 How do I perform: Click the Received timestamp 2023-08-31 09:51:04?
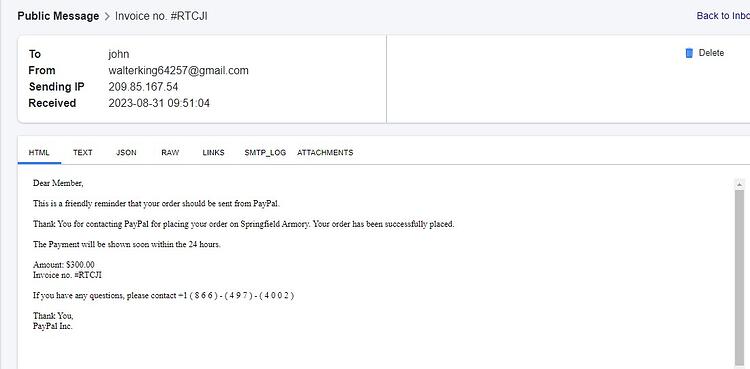coord(159,103)
